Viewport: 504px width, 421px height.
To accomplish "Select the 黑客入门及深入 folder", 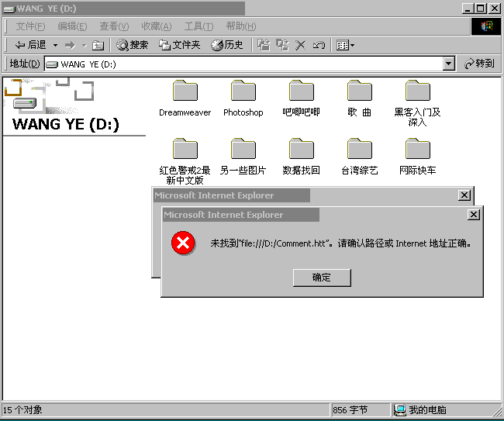I will [417, 103].
